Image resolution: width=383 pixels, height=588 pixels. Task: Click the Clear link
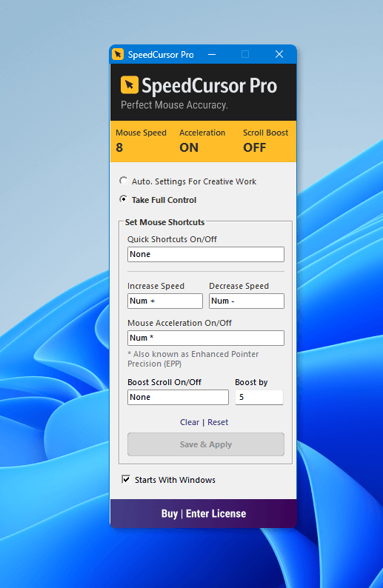[x=190, y=422]
